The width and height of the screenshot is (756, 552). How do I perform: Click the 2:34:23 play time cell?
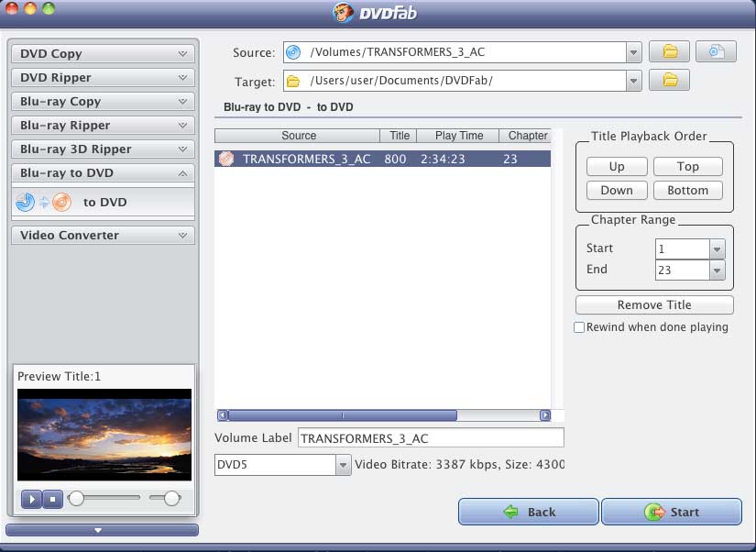point(443,159)
